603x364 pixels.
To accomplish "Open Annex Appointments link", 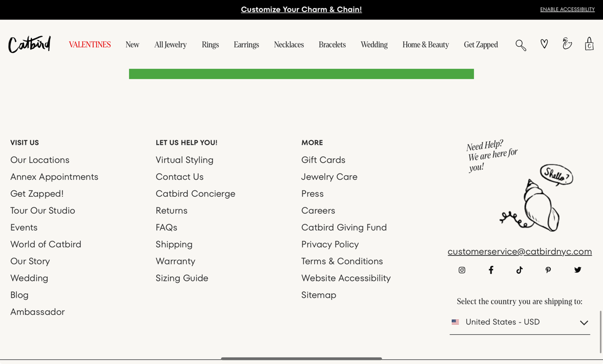I will pos(54,177).
